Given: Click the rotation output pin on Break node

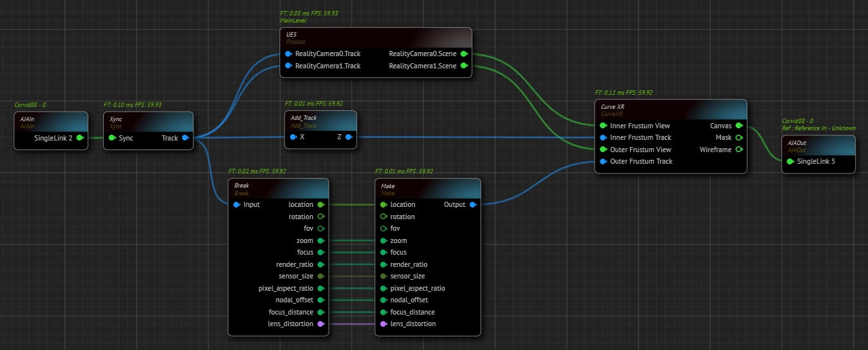Looking at the screenshot, I should (321, 217).
